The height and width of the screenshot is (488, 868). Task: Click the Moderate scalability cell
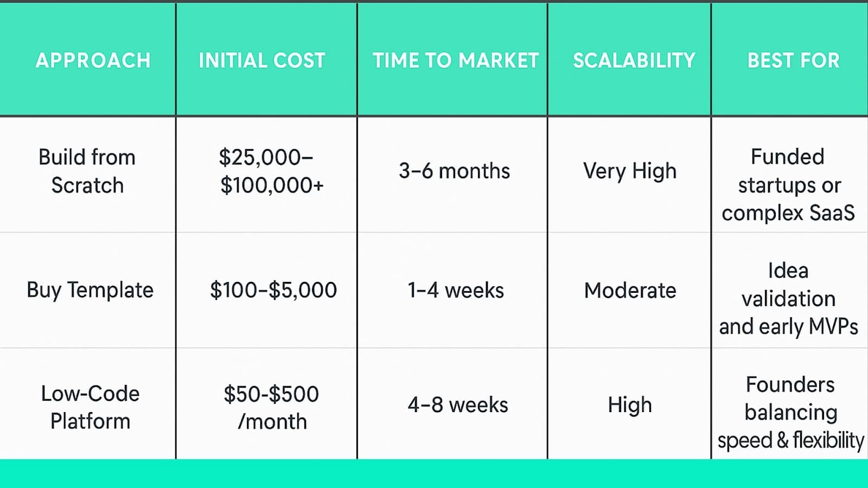tap(630, 290)
